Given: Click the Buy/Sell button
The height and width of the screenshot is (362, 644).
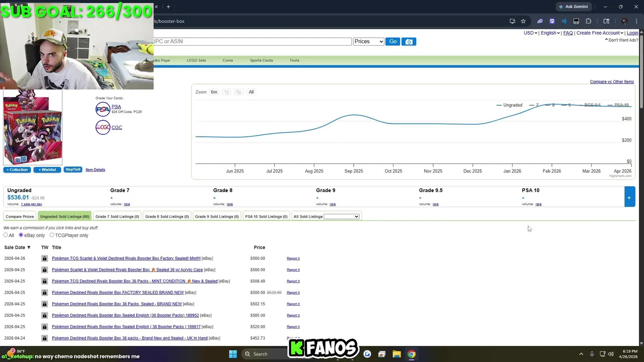Looking at the screenshot, I should coord(73,169).
